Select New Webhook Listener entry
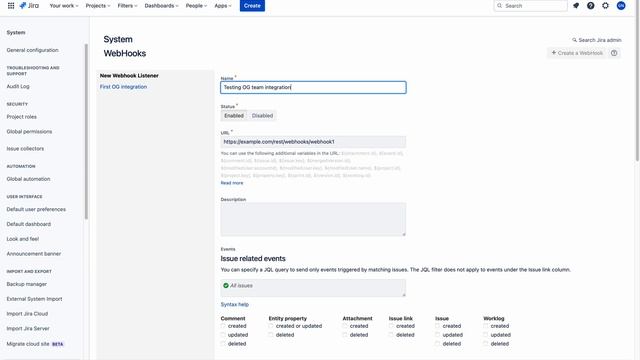This screenshot has height=360, width=640. [129, 76]
